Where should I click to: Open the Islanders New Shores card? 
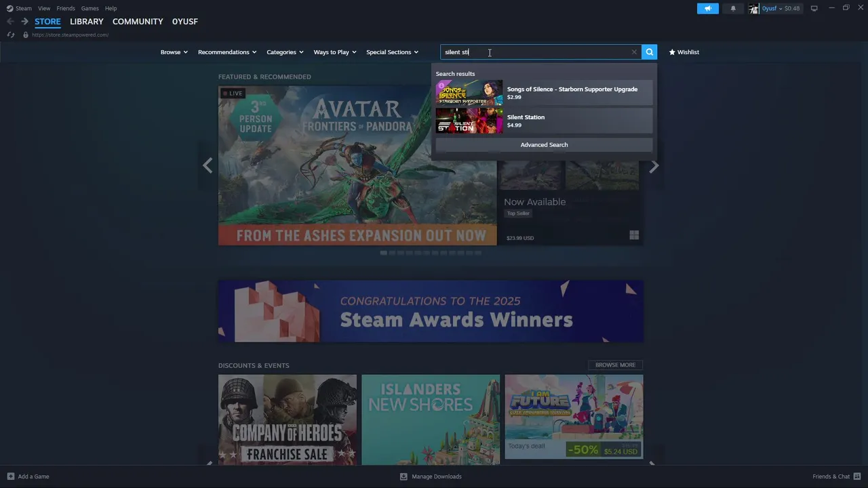[x=431, y=420]
